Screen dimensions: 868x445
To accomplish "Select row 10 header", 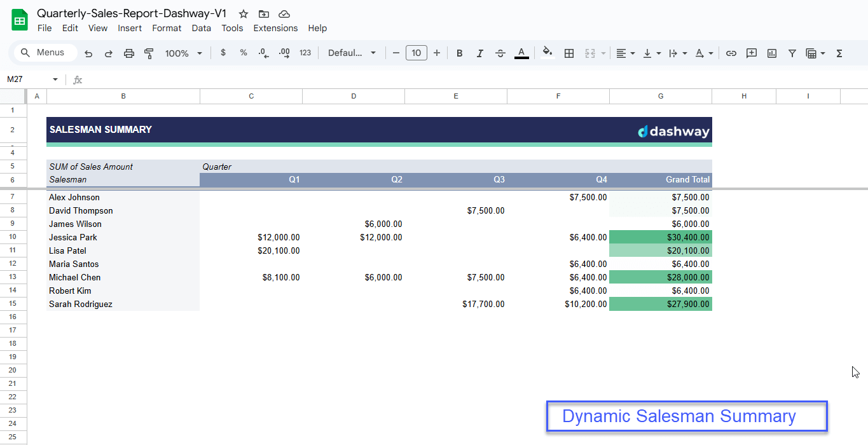I will click(13, 237).
